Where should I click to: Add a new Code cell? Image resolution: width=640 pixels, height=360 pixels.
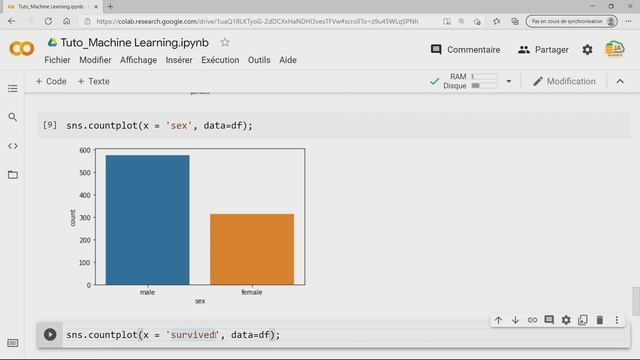pos(51,81)
